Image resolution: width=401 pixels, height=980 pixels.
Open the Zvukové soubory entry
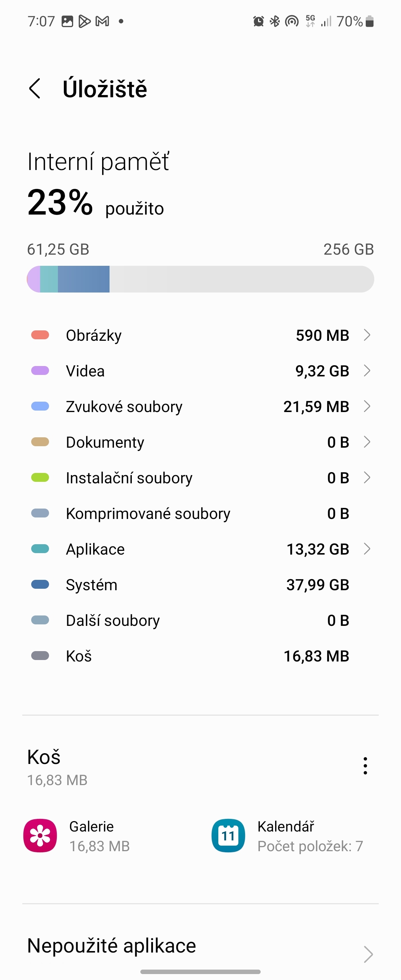pyautogui.click(x=124, y=407)
